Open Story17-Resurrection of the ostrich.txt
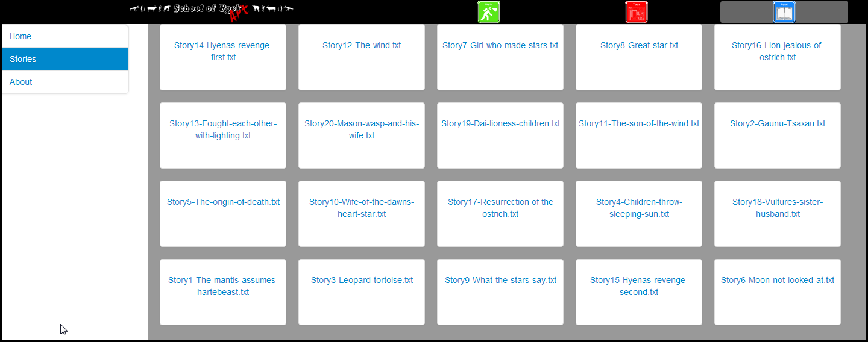The width and height of the screenshot is (868, 342). click(x=500, y=208)
